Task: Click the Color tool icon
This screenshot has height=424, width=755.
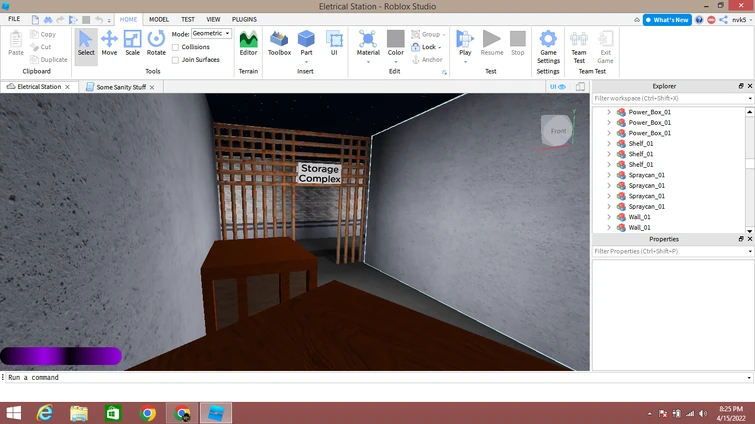Action: coord(396,39)
